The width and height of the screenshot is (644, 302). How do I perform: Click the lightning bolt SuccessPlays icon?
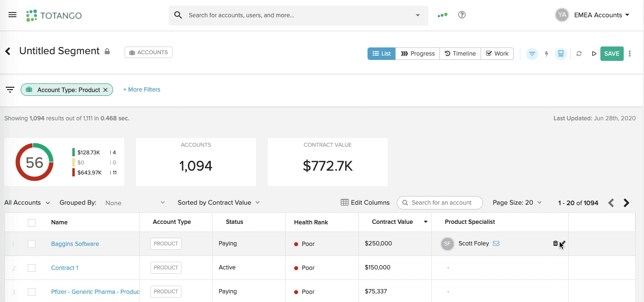(x=546, y=54)
